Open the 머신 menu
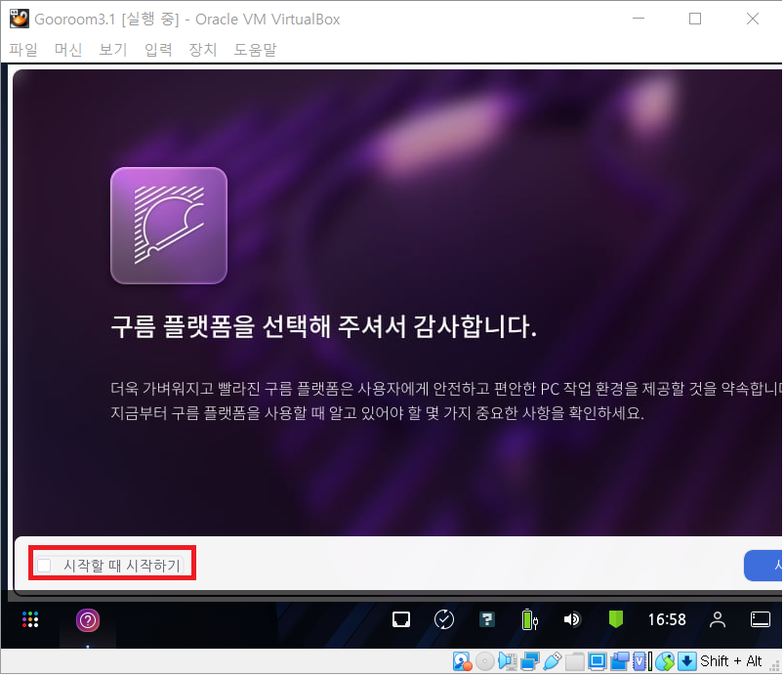The height and width of the screenshot is (676, 784). click(x=68, y=50)
